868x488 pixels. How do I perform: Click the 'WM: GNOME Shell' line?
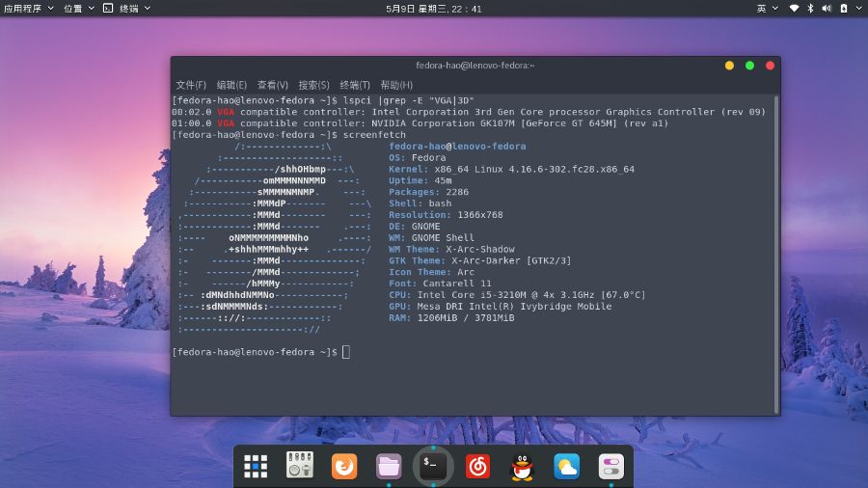(x=431, y=237)
